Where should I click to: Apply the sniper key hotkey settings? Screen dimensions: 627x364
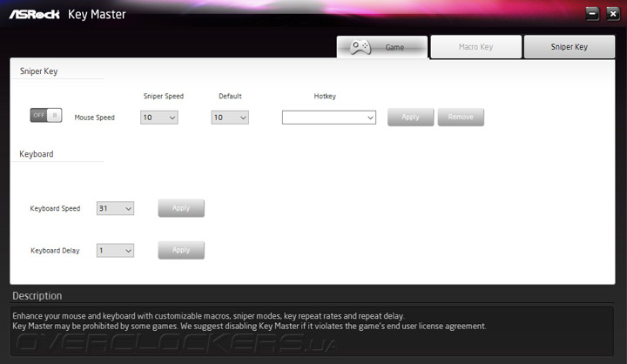point(411,118)
